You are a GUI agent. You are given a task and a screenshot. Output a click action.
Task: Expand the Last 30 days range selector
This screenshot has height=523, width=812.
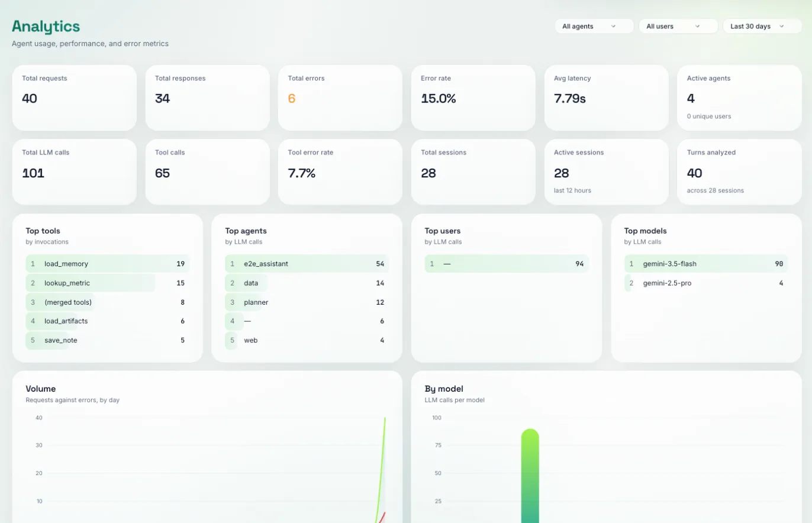coord(762,26)
